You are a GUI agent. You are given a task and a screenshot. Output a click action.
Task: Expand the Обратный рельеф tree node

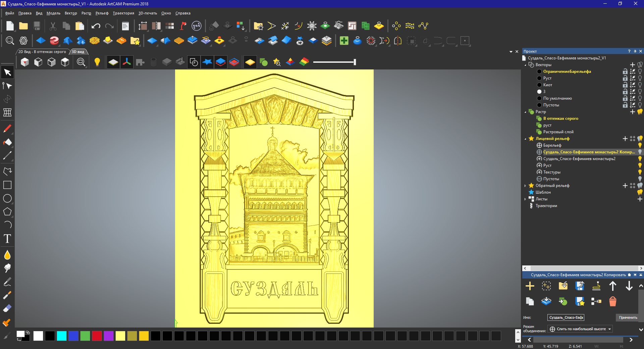pos(525,186)
